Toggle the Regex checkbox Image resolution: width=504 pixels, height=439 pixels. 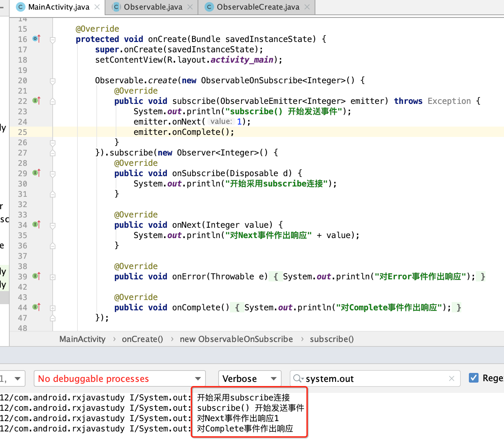coord(474,378)
